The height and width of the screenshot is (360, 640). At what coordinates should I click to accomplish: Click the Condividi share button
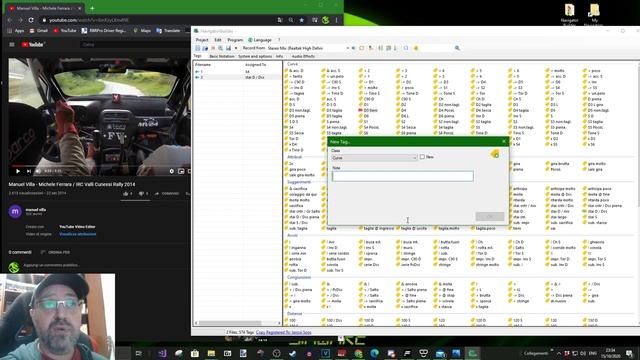pos(167,193)
